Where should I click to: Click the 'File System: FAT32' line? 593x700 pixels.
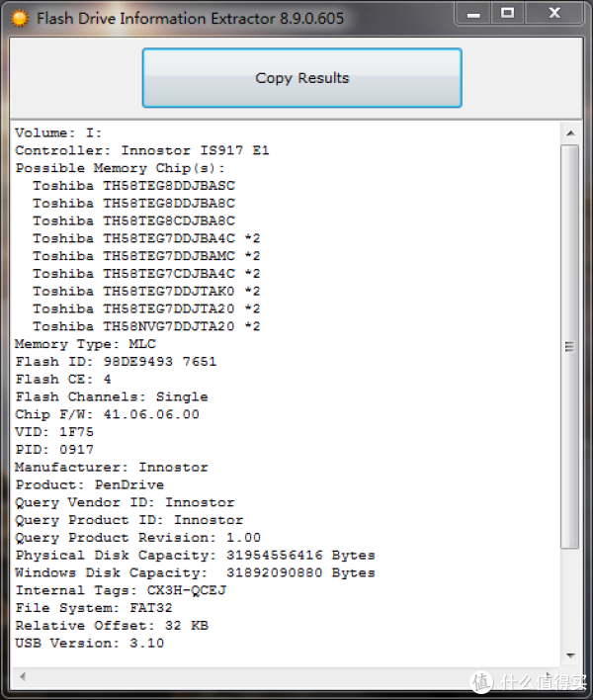(x=94, y=608)
